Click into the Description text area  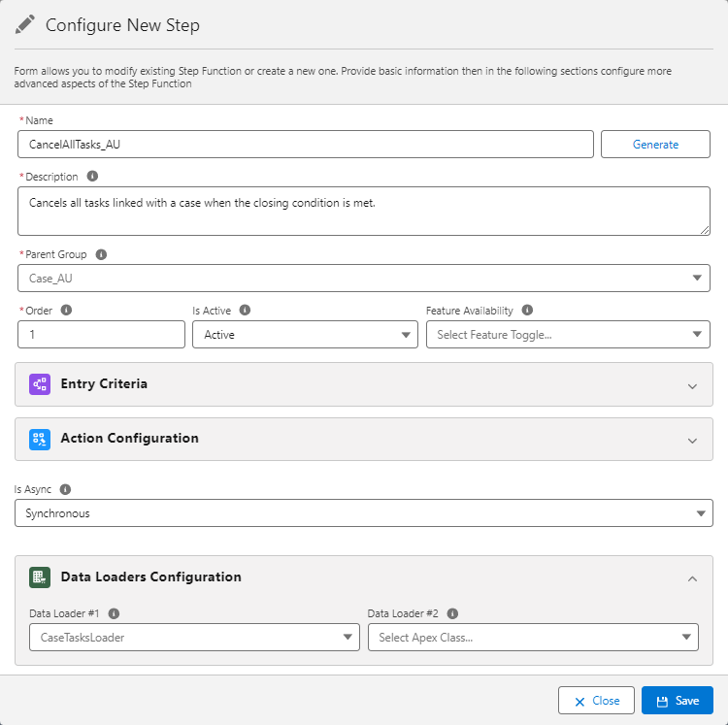tap(364, 212)
